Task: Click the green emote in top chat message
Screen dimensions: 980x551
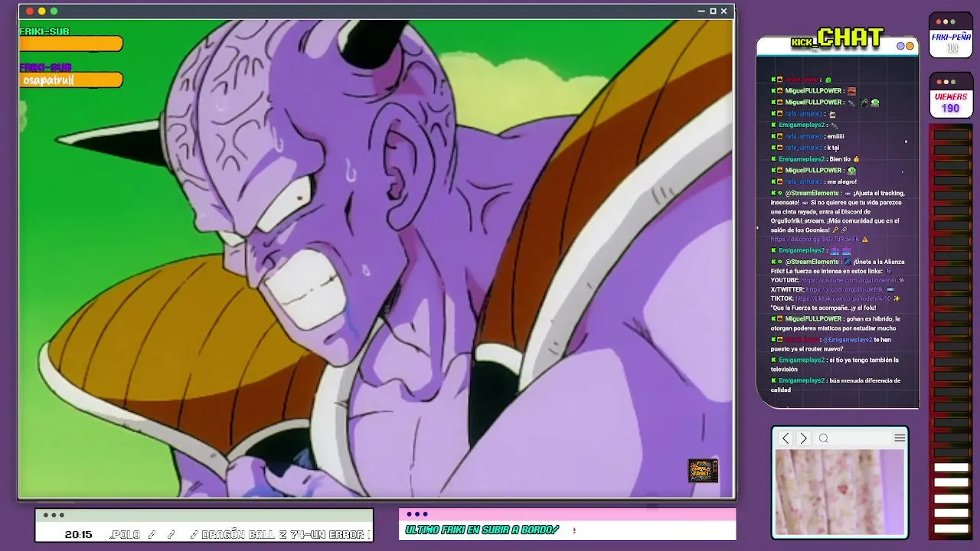Action: click(828, 80)
